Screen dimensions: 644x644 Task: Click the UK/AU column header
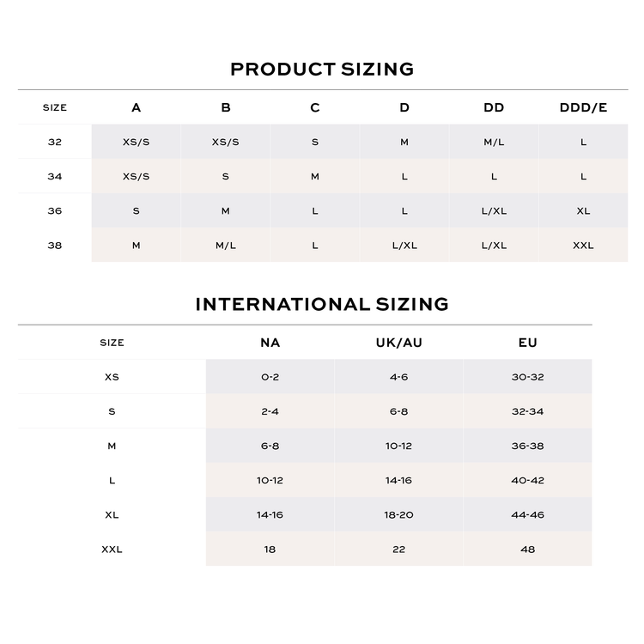398,343
